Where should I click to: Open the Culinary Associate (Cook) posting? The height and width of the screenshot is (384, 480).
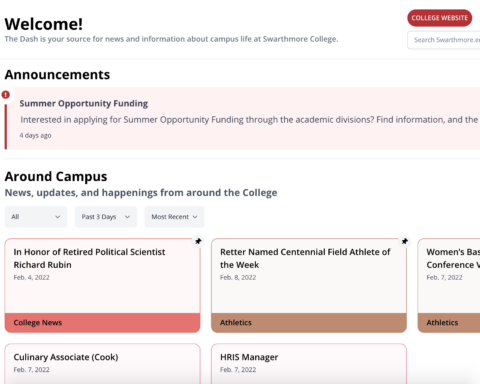point(66,357)
